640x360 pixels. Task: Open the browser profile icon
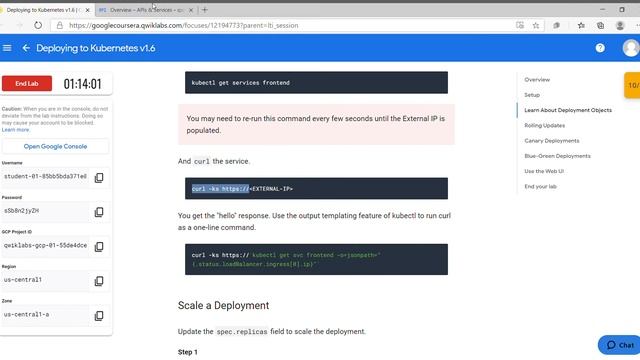(620, 25)
